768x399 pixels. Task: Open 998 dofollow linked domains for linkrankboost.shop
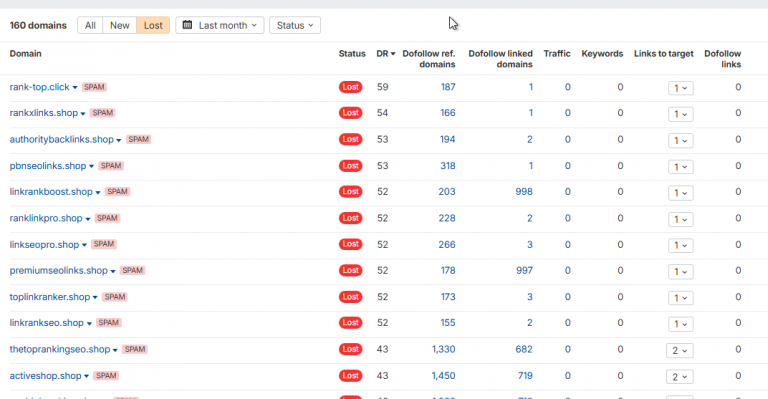point(524,192)
